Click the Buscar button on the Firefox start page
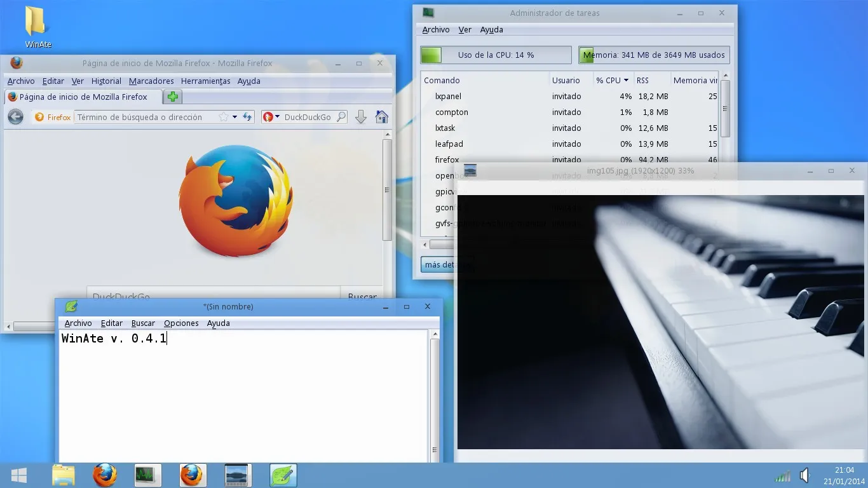 [362, 297]
